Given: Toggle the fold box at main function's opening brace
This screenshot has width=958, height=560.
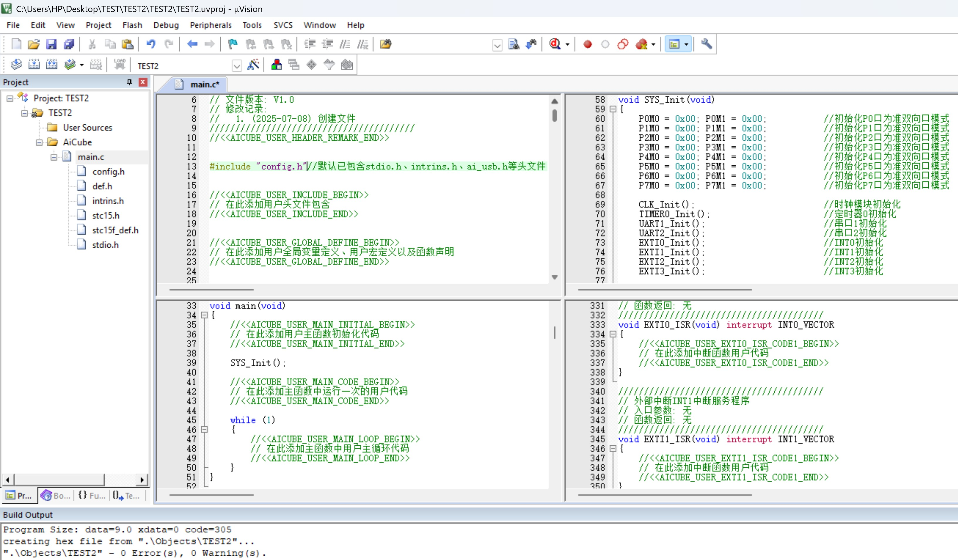Looking at the screenshot, I should [204, 315].
